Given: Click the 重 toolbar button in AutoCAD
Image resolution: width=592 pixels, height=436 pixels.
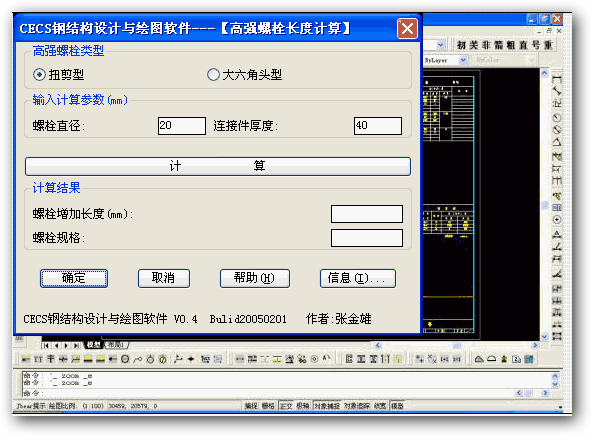Looking at the screenshot, I should coord(548,45).
